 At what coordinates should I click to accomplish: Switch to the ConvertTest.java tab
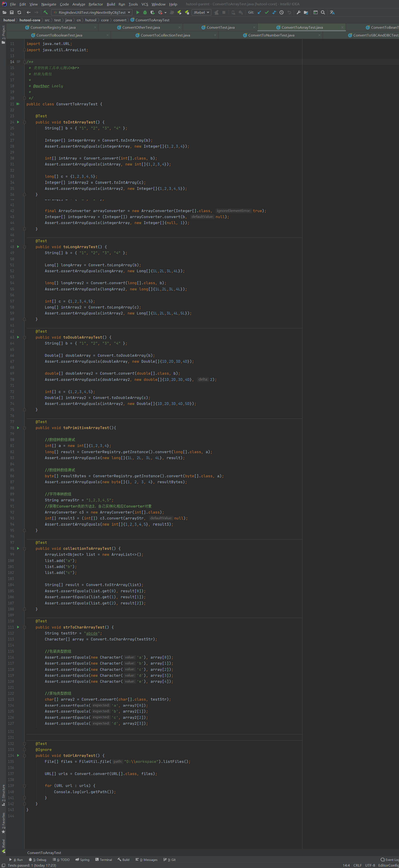pos(220,27)
